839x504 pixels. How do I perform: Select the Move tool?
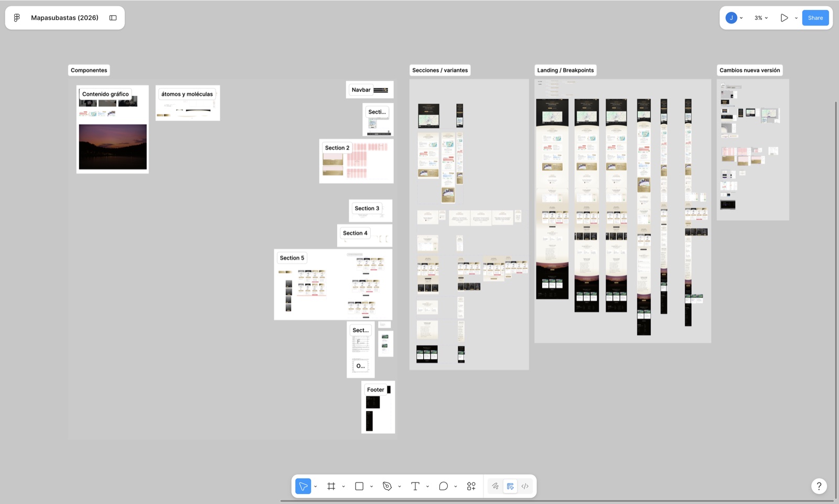point(303,486)
